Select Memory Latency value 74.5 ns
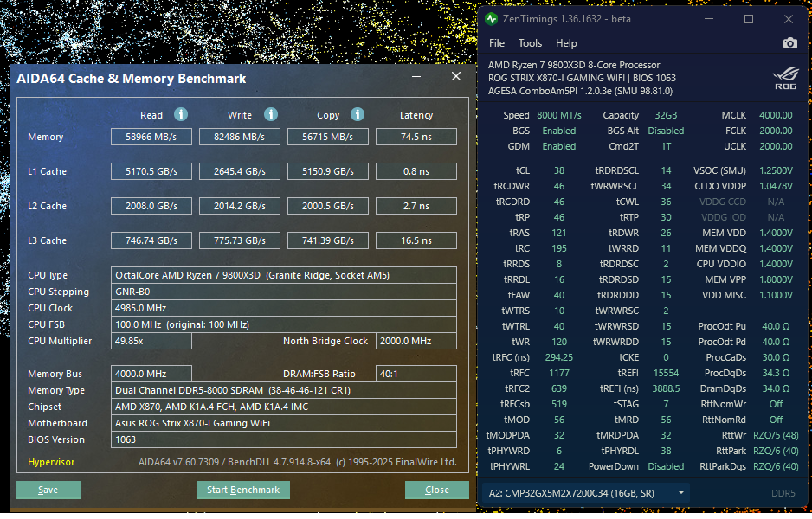This screenshot has height=519, width=812. (x=416, y=137)
